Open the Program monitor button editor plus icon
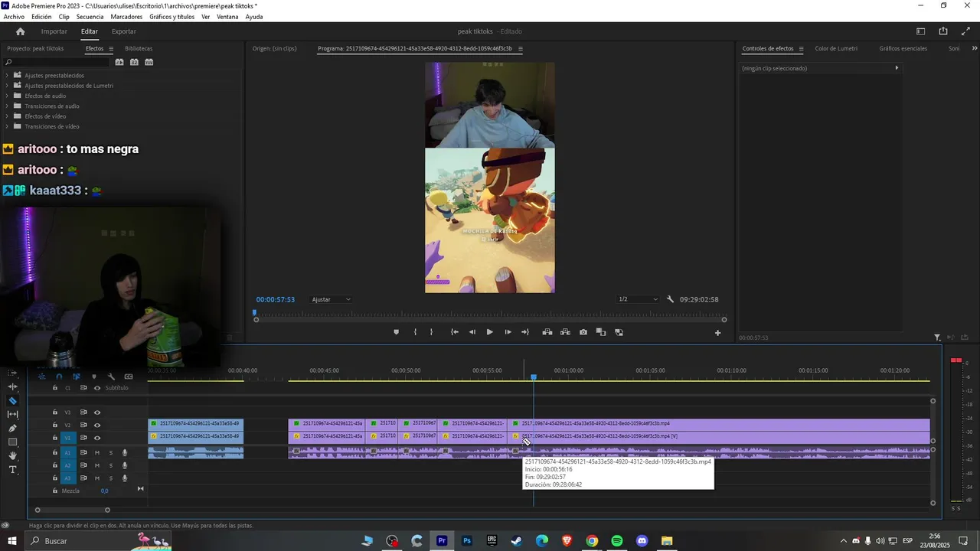This screenshot has width=980, height=551. click(717, 333)
